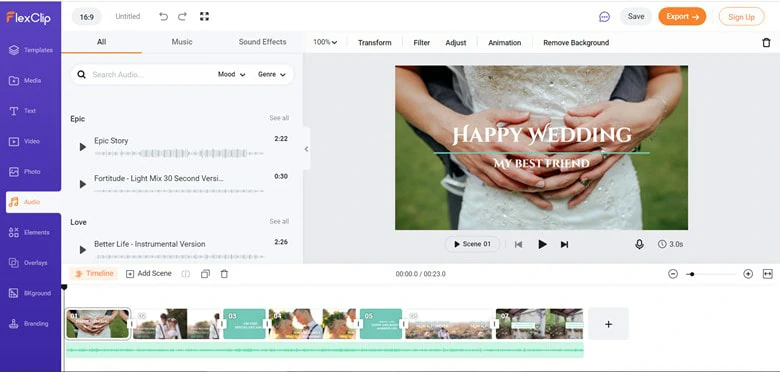Click the Overlays sidebar icon
The width and height of the screenshot is (780, 372).
[x=13, y=263]
